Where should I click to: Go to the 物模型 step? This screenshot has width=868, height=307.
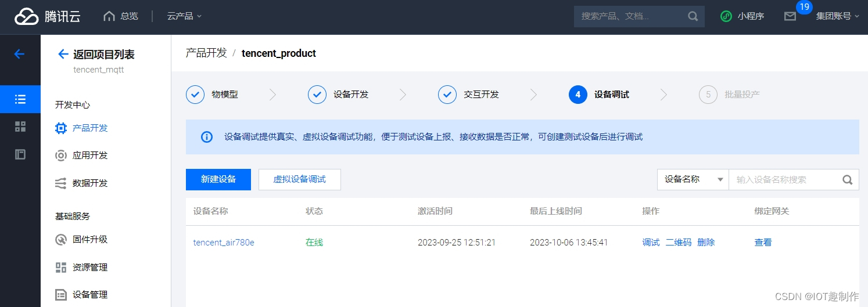point(213,95)
